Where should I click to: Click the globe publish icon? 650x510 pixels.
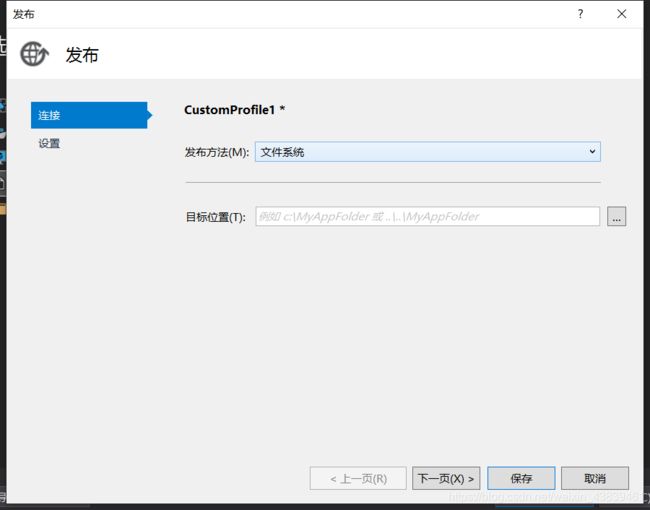click(34, 54)
